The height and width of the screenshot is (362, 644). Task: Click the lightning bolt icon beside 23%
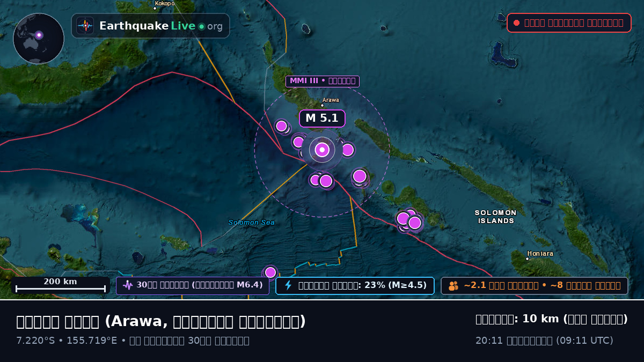(x=288, y=285)
